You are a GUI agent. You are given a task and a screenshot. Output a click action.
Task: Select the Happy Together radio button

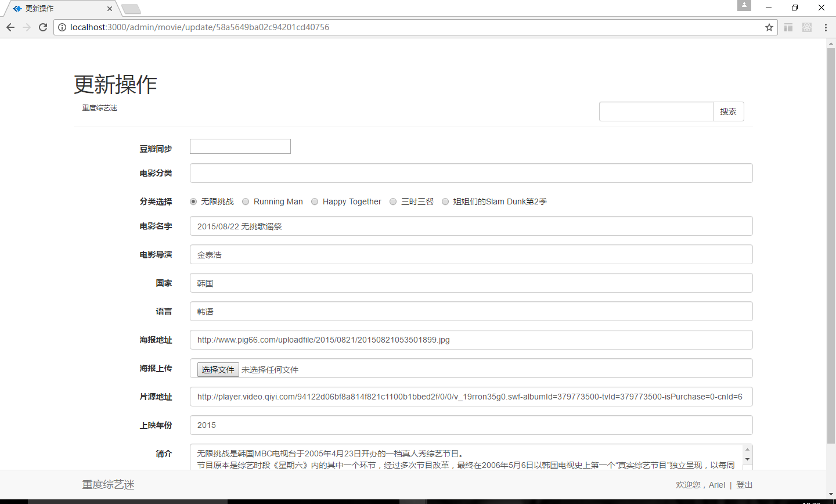315,201
